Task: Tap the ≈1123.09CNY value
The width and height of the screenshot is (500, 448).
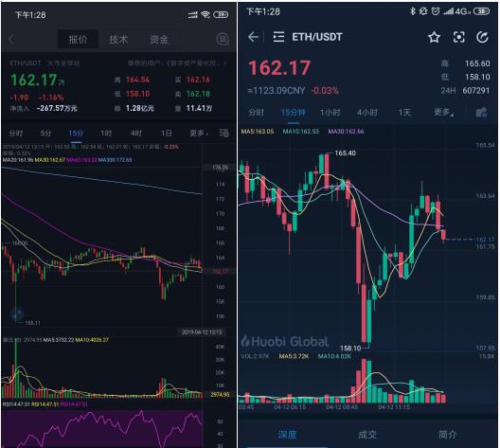Action: click(277, 91)
